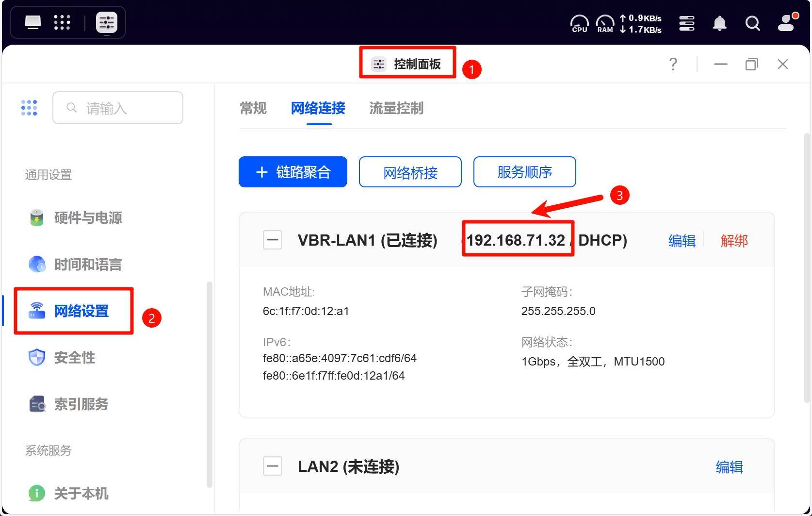Viewport: 812px width, 516px height.
Task: Collapse the VBR-LAN1 connection details
Action: [273, 240]
